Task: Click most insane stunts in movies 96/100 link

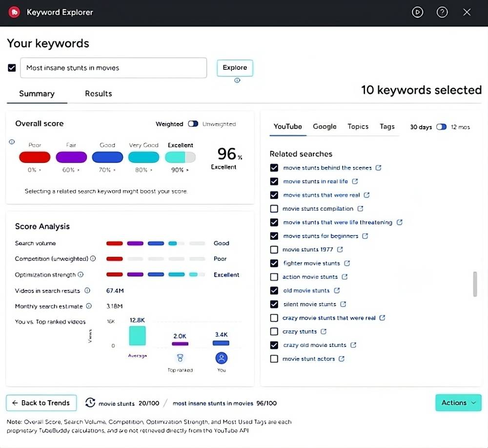Action: [x=224, y=404]
